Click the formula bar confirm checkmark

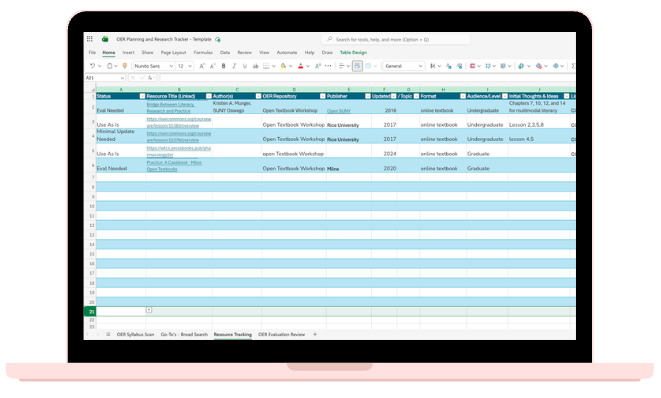142,78
